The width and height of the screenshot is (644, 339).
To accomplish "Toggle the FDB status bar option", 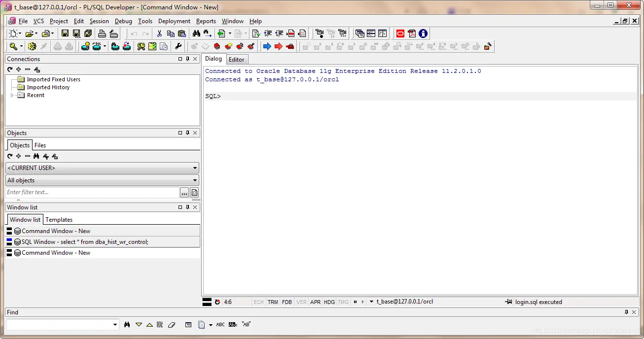I will click(287, 302).
